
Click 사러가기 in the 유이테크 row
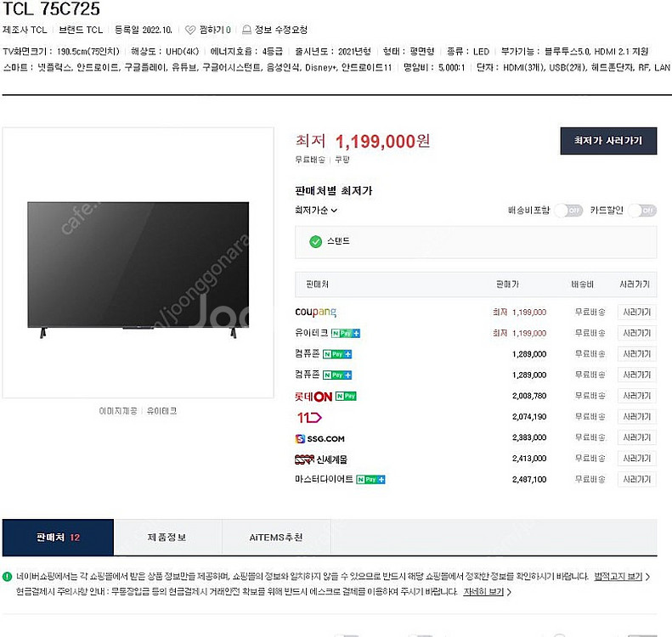(x=636, y=333)
